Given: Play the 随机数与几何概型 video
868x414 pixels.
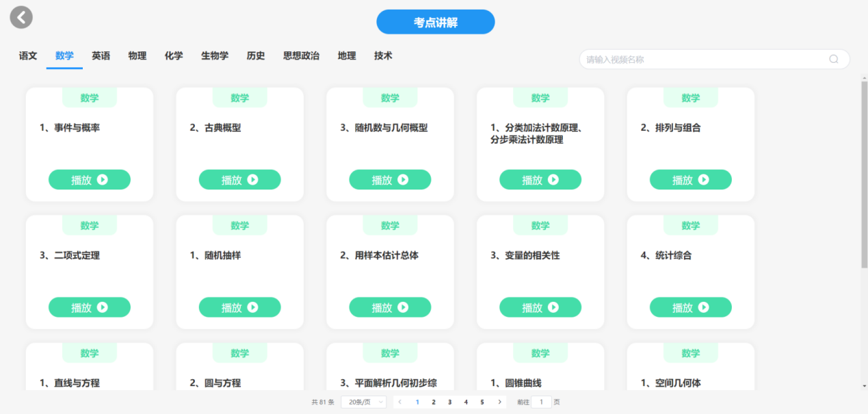Looking at the screenshot, I should coord(390,180).
